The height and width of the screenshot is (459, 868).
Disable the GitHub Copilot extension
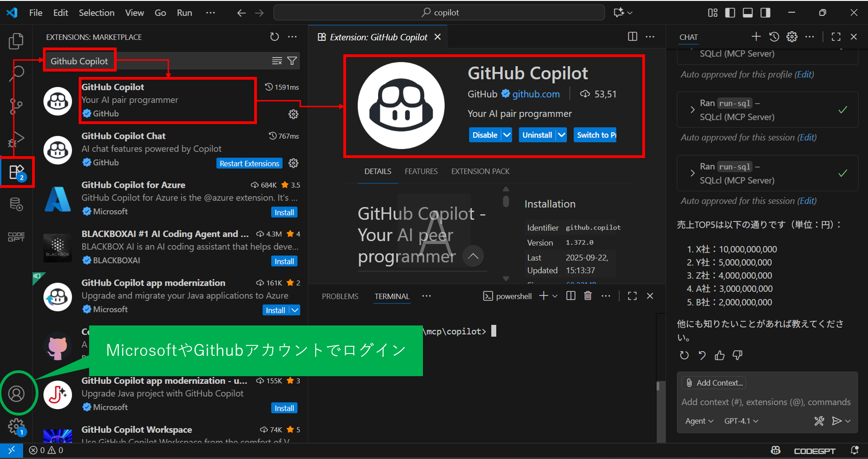pyautogui.click(x=485, y=135)
